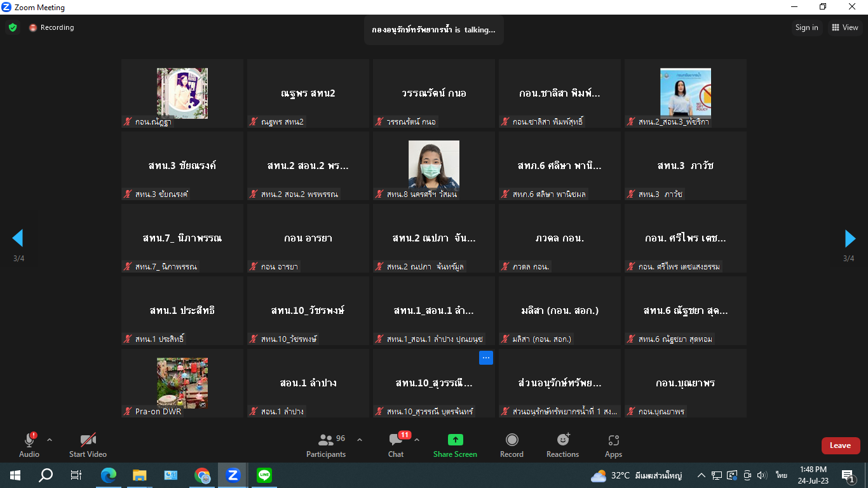This screenshot has height=488, width=868.
Task: Open LINE app from the taskbar
Action: pos(264,475)
